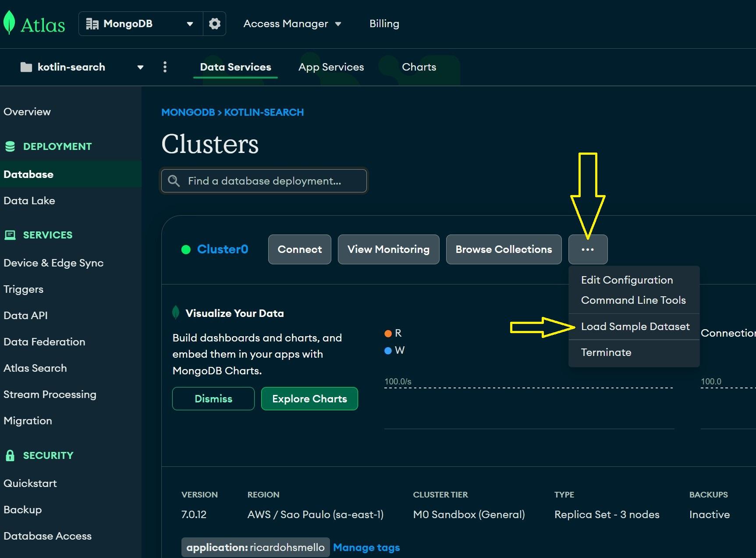Viewport: 756px width, 558px height.
Task: Click the Connect button
Action: (x=300, y=249)
